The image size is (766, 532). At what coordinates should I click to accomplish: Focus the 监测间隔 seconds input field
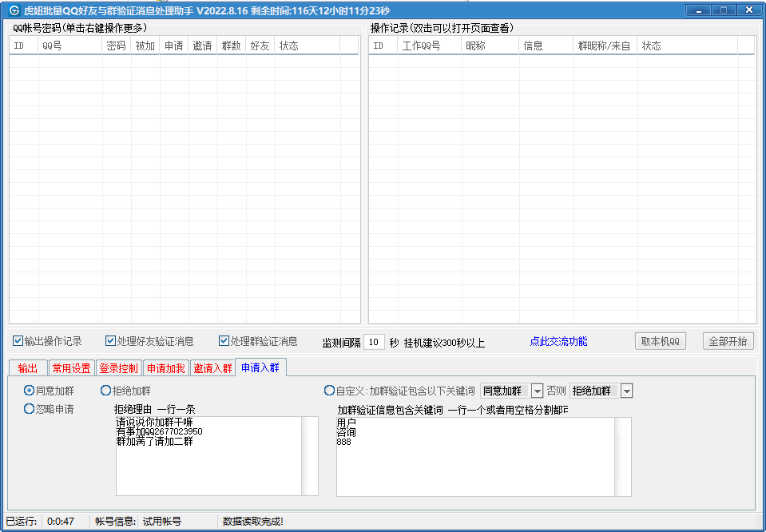(x=374, y=342)
